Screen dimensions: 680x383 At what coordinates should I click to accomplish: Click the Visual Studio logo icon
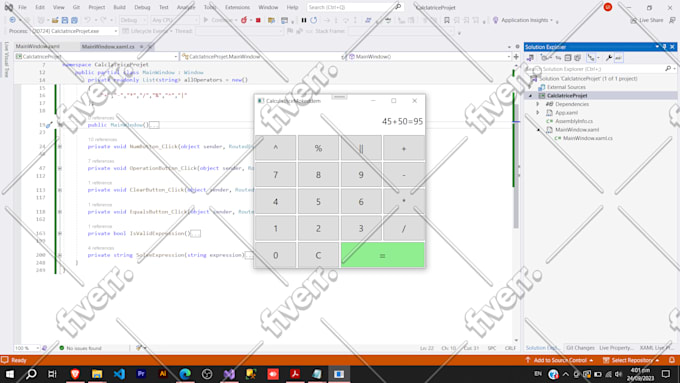click(9, 7)
